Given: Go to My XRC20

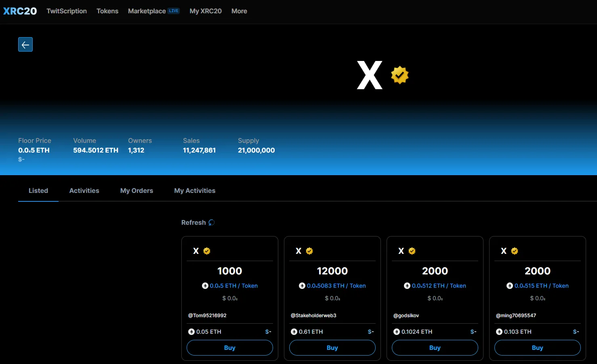Looking at the screenshot, I should [206, 11].
